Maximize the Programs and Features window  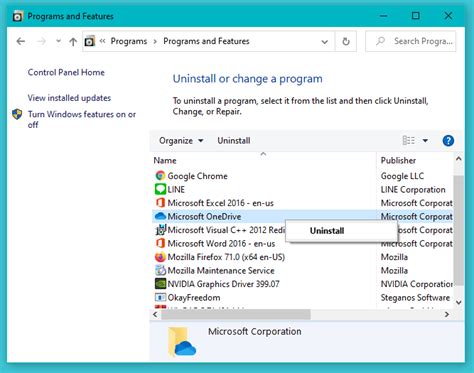416,16
